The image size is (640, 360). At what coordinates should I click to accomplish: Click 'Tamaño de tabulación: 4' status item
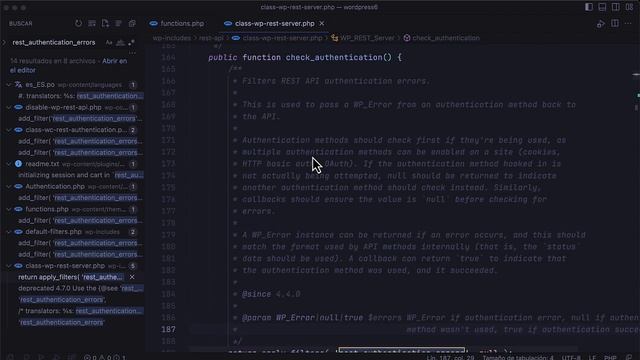pos(518,357)
